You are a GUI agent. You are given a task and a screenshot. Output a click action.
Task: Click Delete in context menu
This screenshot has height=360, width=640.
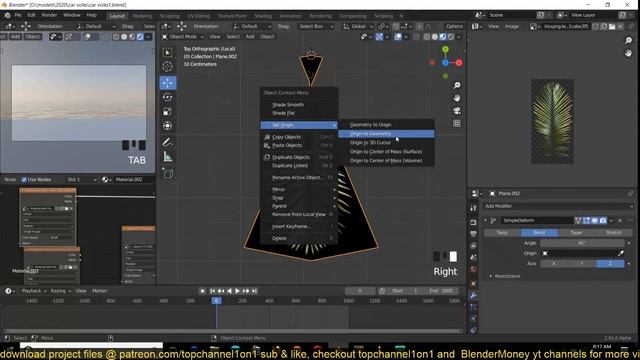(x=299, y=238)
